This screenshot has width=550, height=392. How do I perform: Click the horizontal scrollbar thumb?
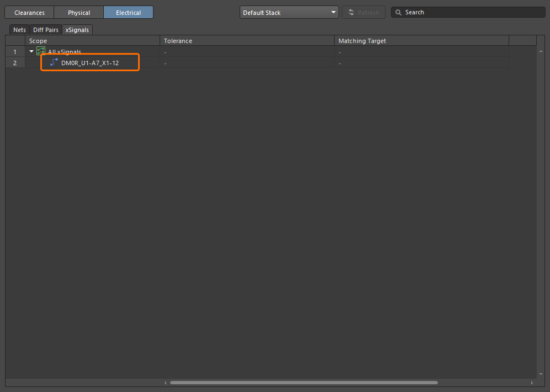coord(304,383)
